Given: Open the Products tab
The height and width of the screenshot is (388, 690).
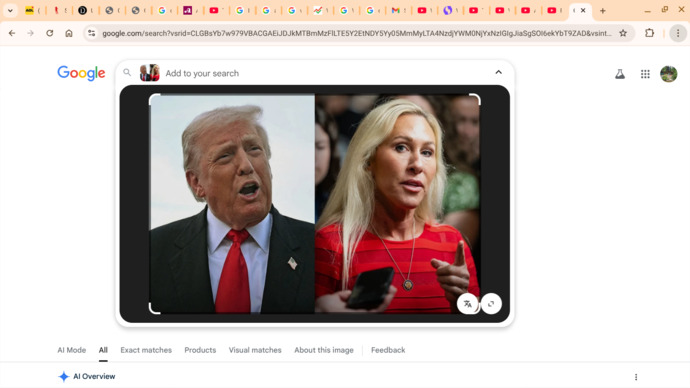Looking at the screenshot, I should (x=200, y=350).
